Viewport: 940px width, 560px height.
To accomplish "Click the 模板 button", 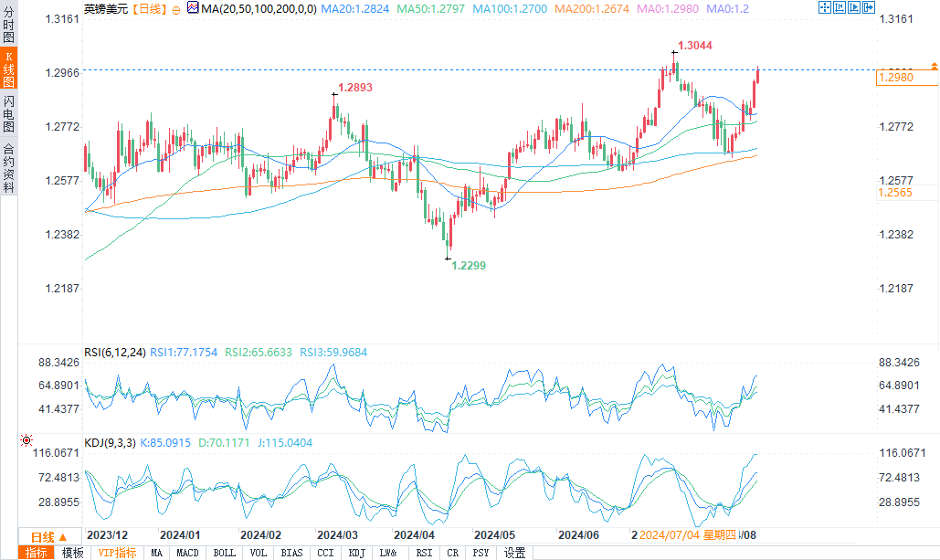I will coord(72,553).
